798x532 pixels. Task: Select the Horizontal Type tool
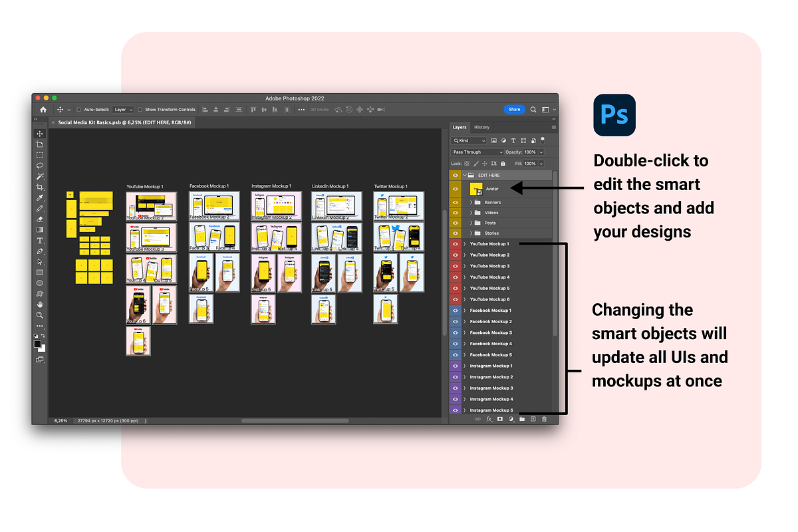tap(40, 240)
